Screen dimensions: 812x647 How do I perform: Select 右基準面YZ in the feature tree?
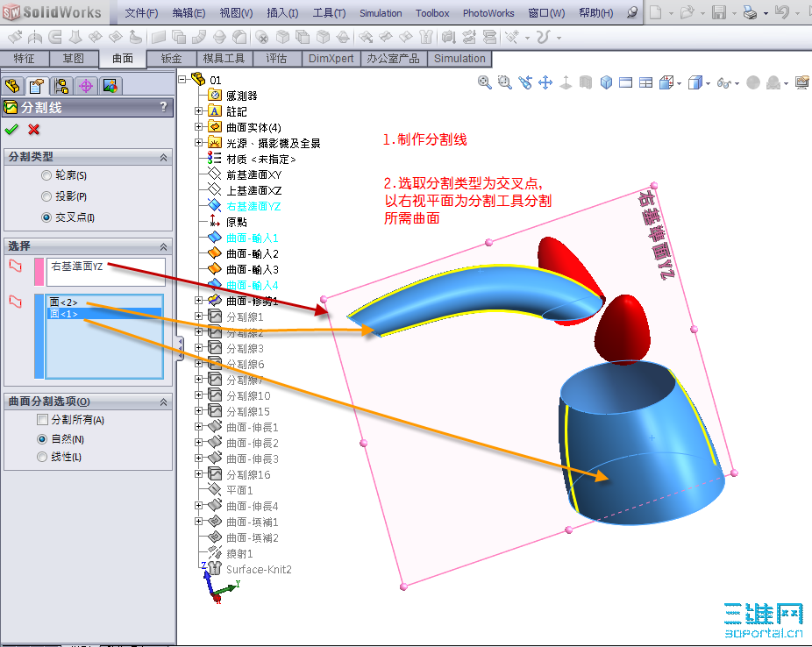253,206
